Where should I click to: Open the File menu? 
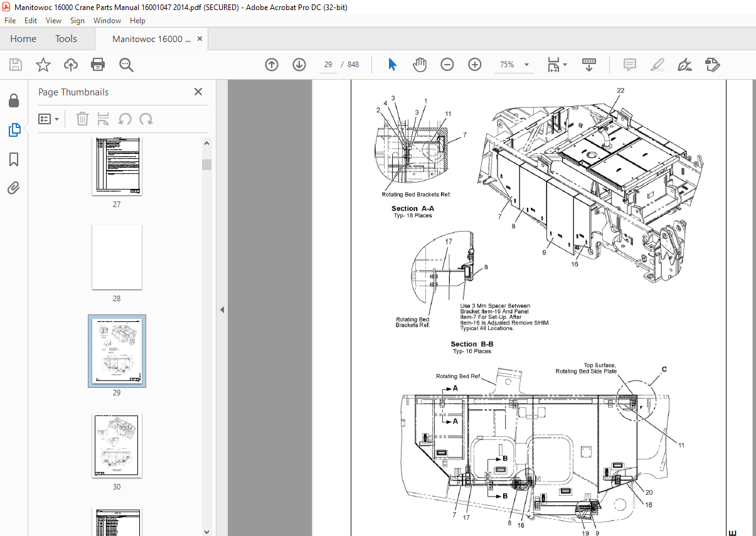[11, 21]
